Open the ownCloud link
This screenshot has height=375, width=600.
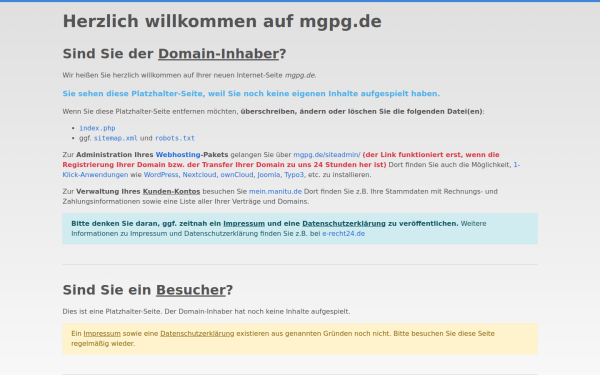pyautogui.click(x=237, y=174)
